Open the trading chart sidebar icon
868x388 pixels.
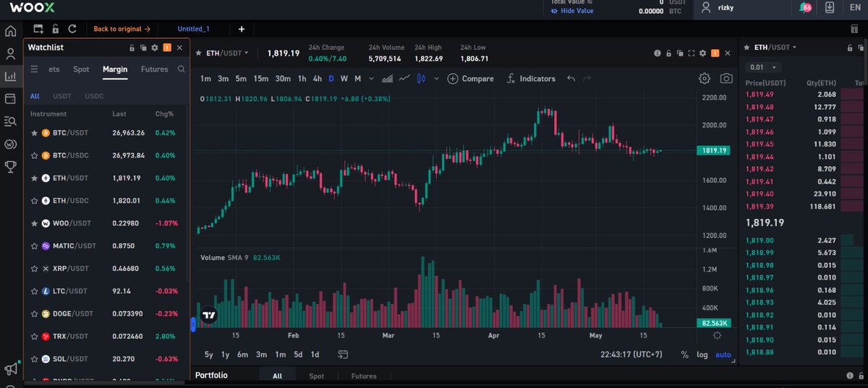point(10,76)
